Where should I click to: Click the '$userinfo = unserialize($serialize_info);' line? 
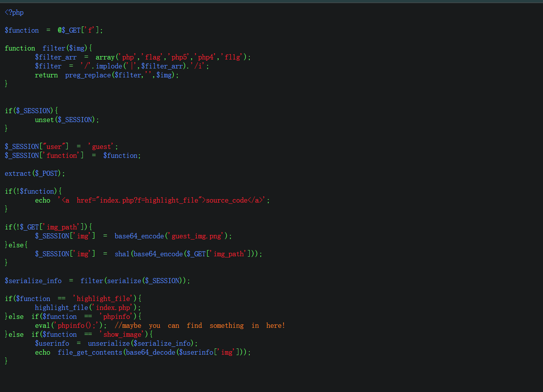pyautogui.click(x=116, y=343)
